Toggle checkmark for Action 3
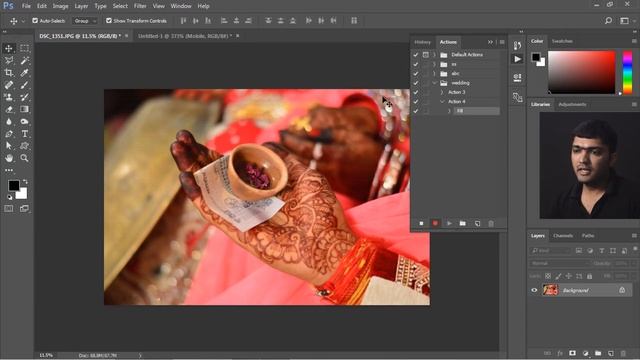 point(416,92)
